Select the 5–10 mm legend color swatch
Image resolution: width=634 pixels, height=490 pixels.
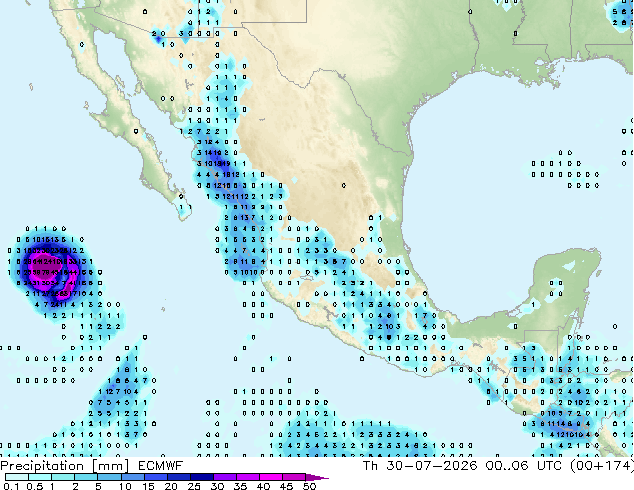(110, 477)
